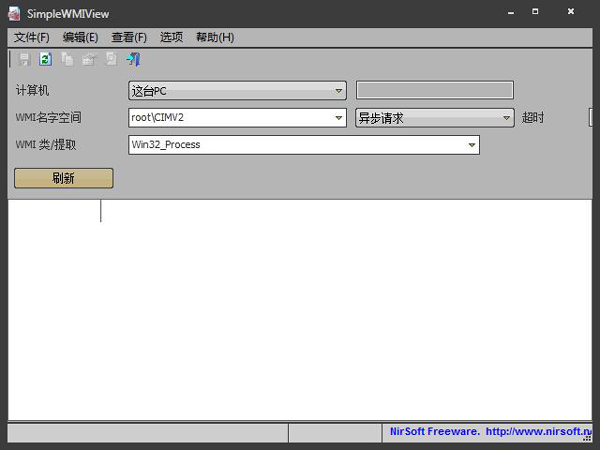Click the SimpleWMIView title bar app icon
Viewport: 600px width, 450px height.
(15, 14)
